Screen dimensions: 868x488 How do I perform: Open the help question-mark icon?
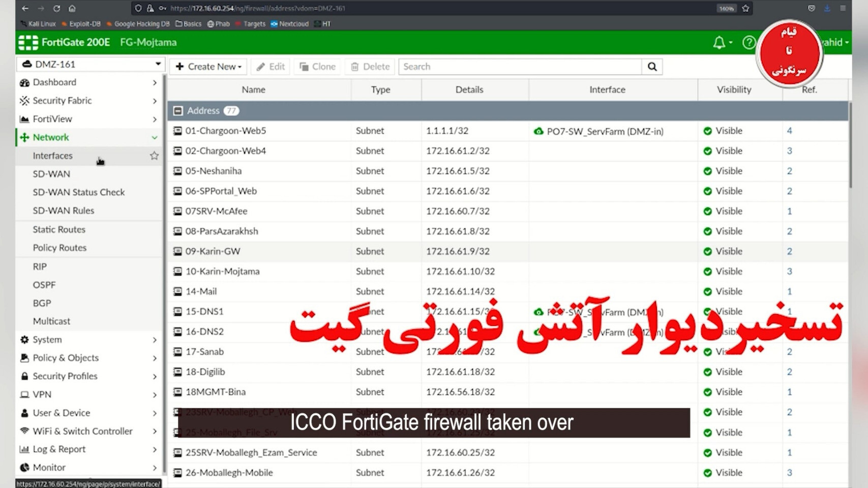tap(749, 43)
